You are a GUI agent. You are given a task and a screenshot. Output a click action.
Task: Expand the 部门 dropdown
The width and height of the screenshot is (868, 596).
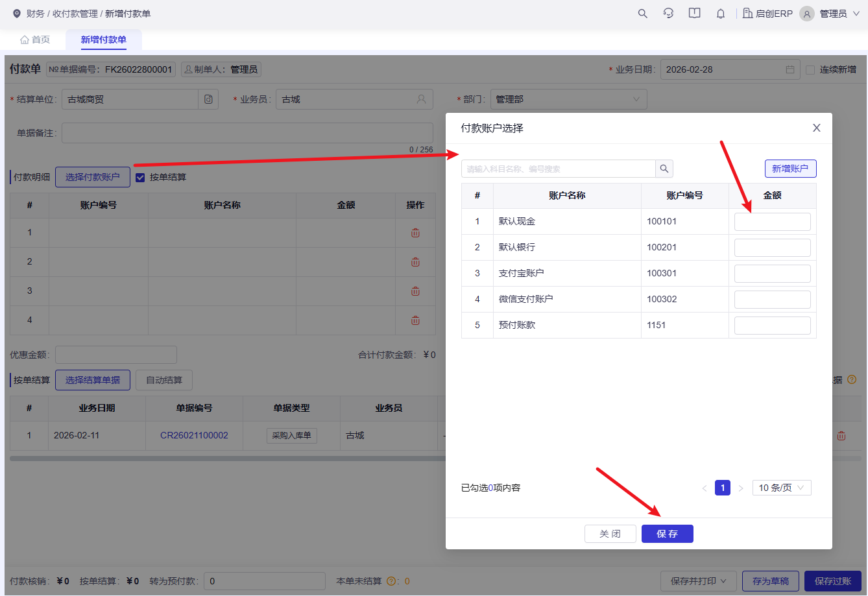coord(569,99)
